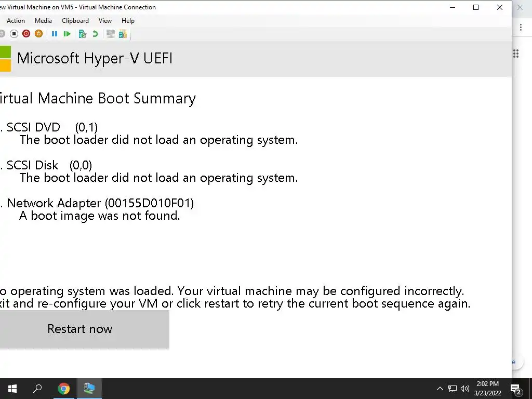Click the Turn Off (stop) toolbar icon

pyautogui.click(x=14, y=34)
